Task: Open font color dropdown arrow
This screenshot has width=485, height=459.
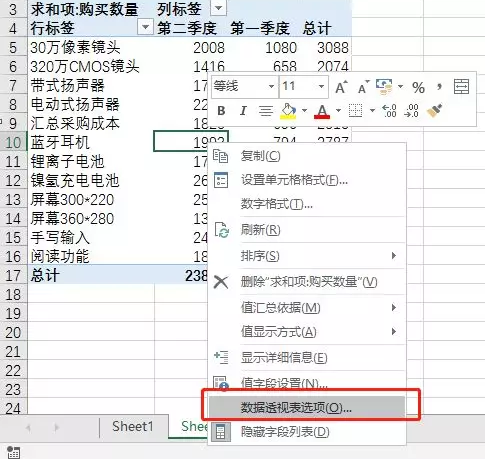Action: point(338,110)
